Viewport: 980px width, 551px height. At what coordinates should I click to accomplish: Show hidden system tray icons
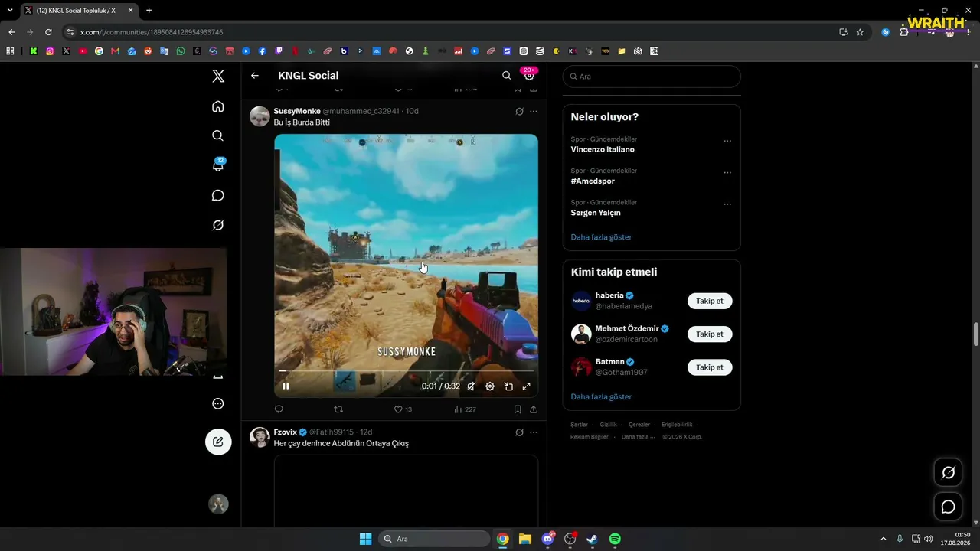884,539
